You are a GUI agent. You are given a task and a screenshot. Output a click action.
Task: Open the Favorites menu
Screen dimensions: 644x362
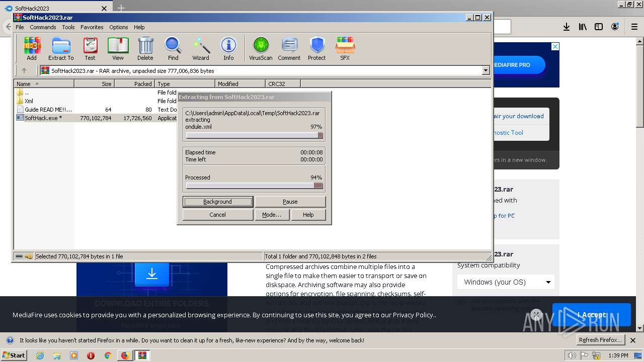coord(92,27)
